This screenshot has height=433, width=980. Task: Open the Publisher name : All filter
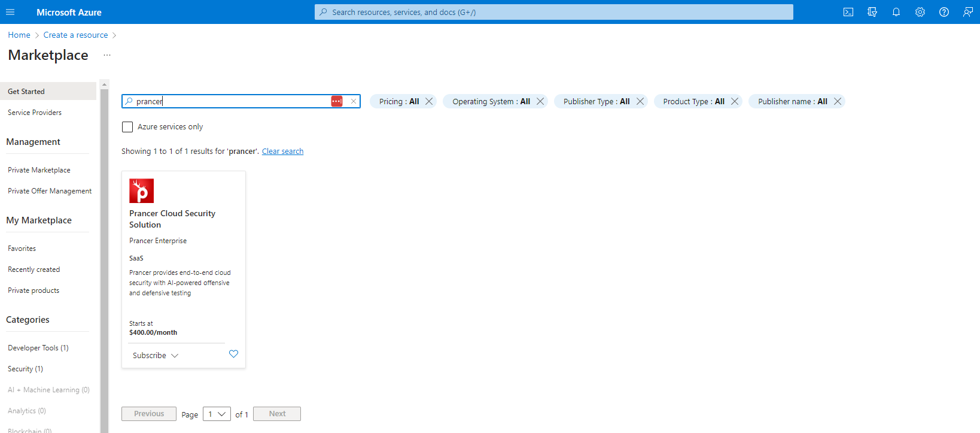click(x=792, y=101)
